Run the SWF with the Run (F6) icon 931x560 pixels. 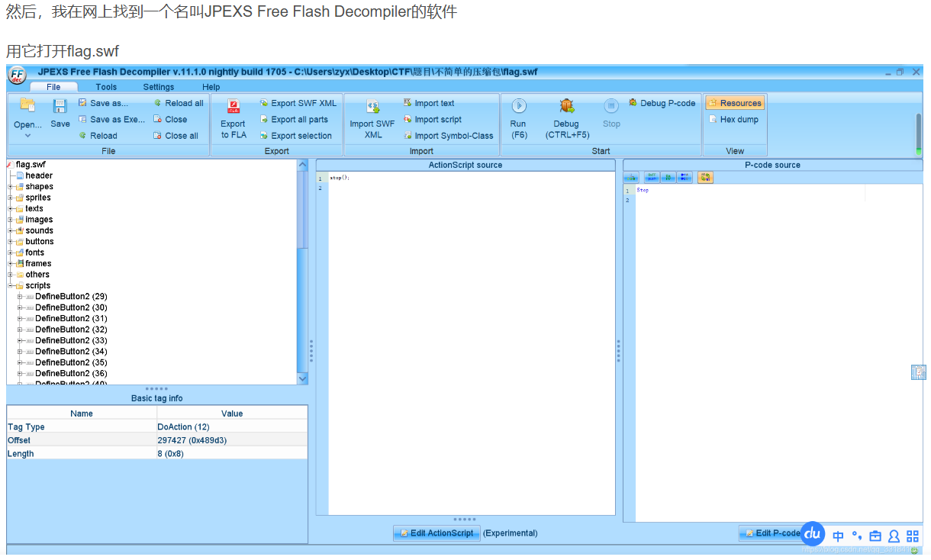coord(519,106)
